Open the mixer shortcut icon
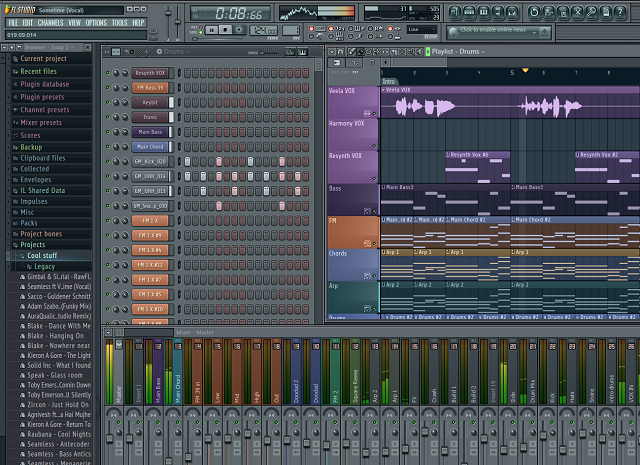Screen dimensions: 640x465 coord(512,12)
